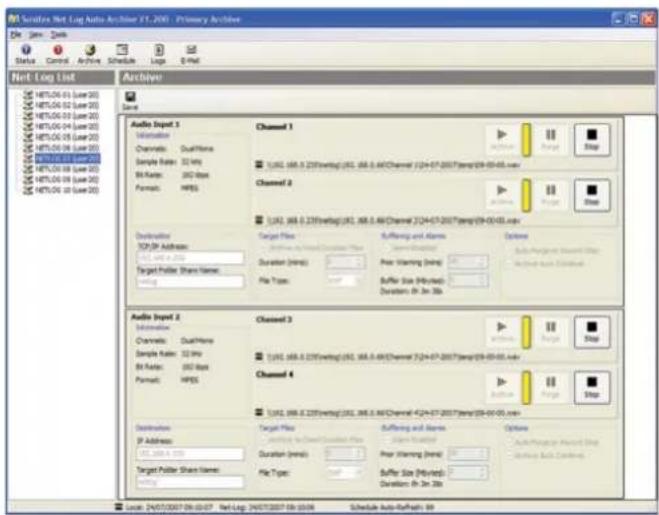Click Prior Warning (mins) spinner, Audio Input 2
Image resolution: width=659 pixels, height=515 pixels.
468,454
